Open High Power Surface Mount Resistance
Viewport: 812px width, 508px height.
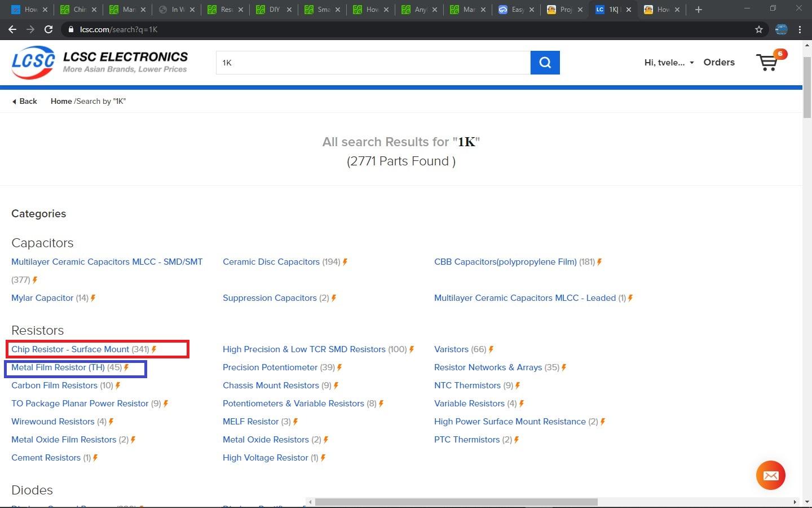coord(510,422)
